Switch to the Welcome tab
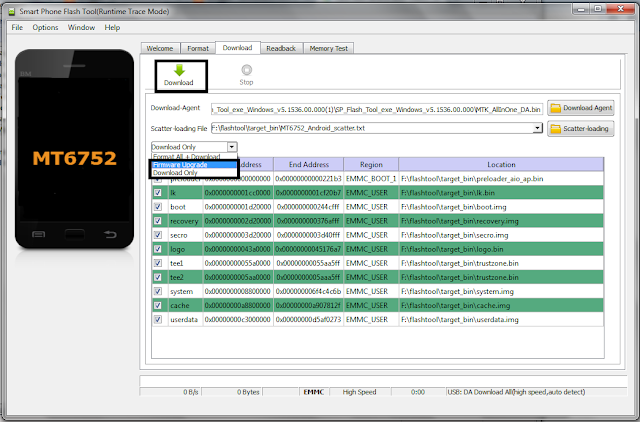This screenshot has height=422, width=640. coord(160,48)
